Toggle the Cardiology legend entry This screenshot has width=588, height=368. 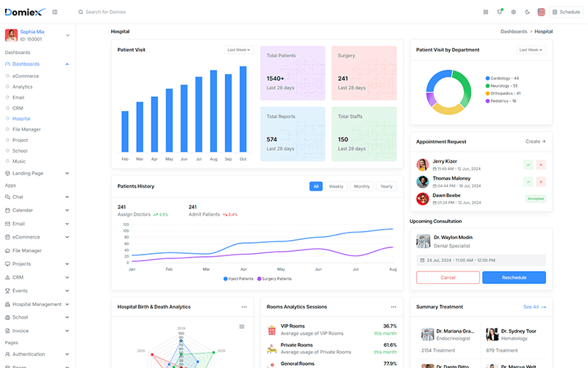(x=502, y=78)
